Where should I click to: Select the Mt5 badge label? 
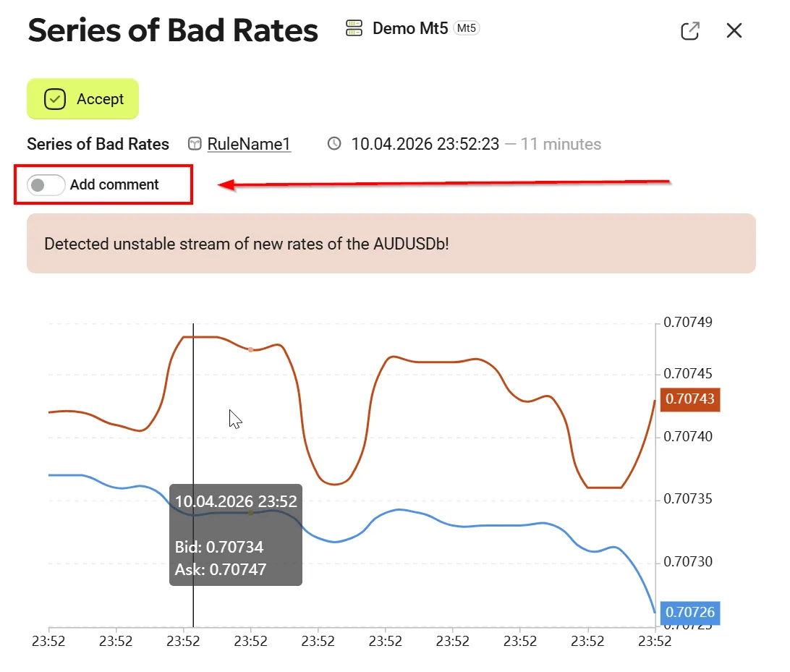click(x=467, y=28)
